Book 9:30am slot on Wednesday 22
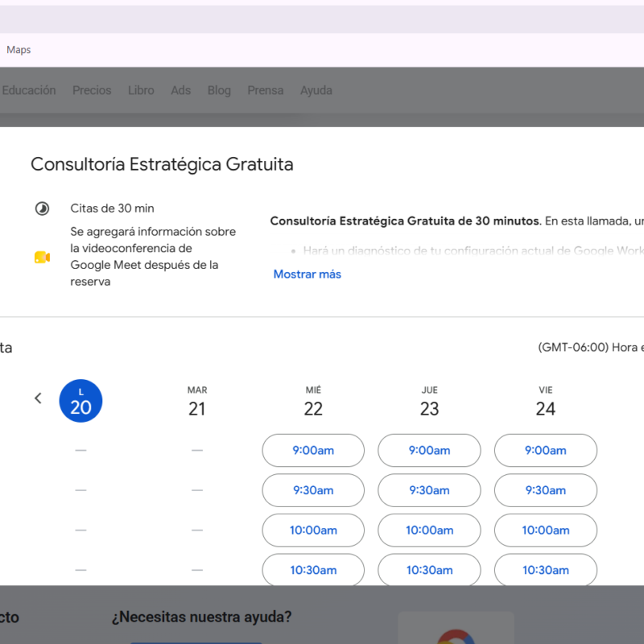 [313, 490]
